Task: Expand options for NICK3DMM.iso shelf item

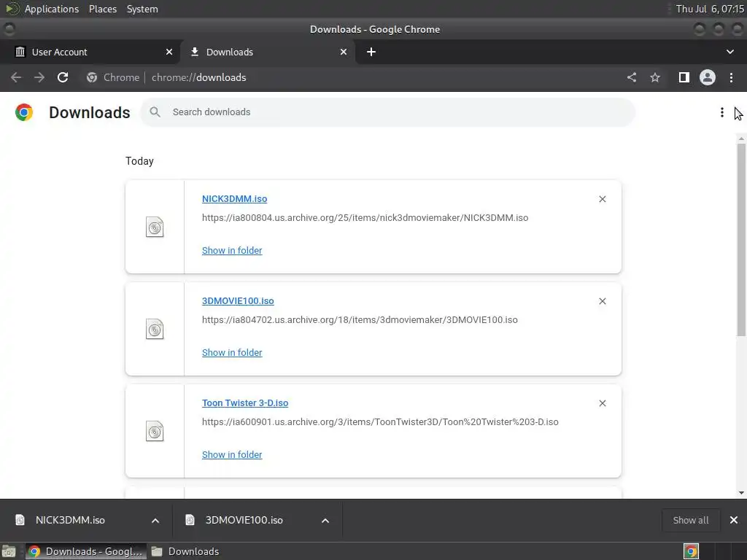Action: 155,521
